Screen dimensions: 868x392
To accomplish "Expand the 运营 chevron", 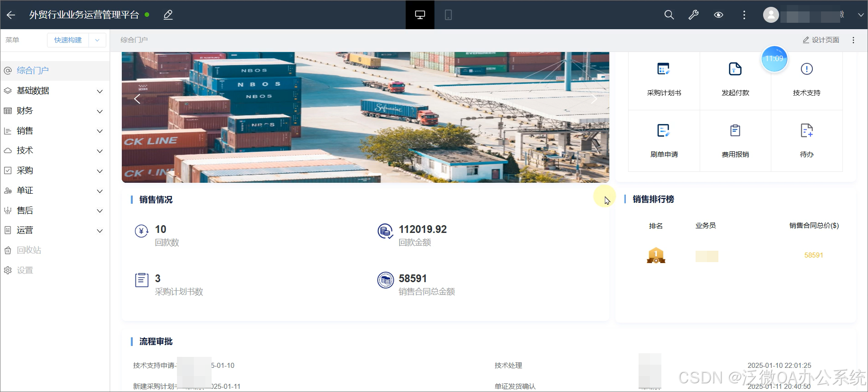I will click(100, 231).
